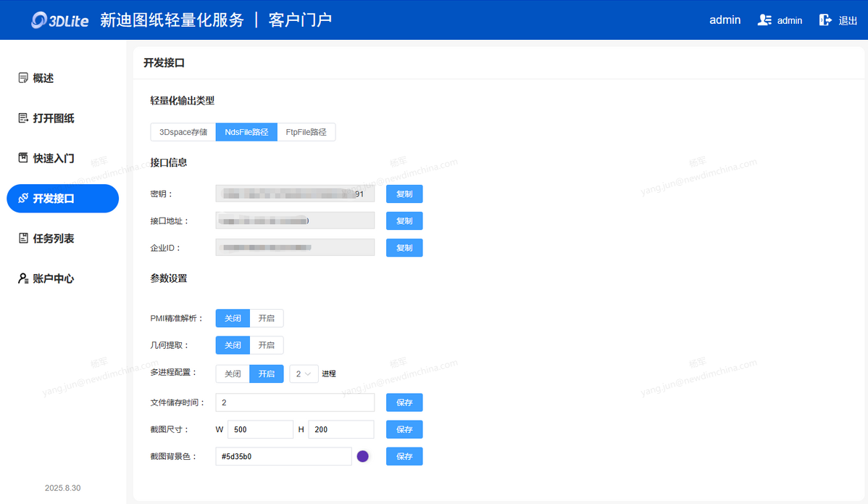Click the 任务列表 task list icon
The image size is (868, 504).
pos(23,239)
